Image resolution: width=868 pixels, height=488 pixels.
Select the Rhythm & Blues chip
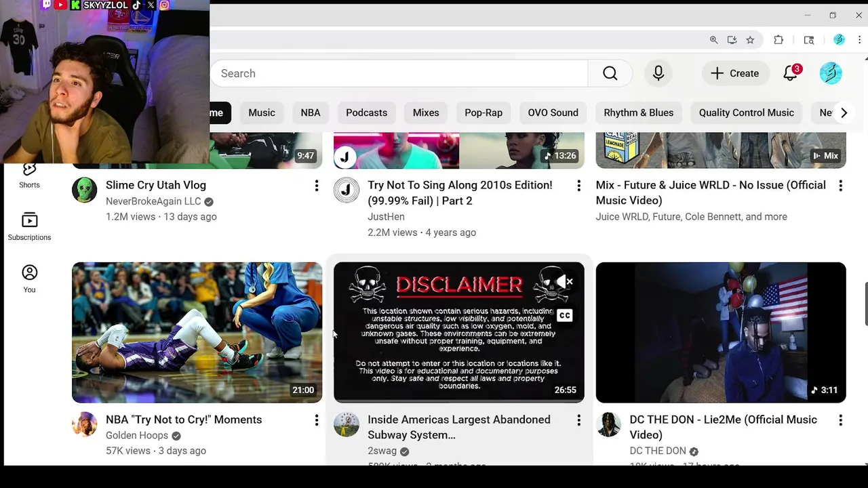pos(639,113)
